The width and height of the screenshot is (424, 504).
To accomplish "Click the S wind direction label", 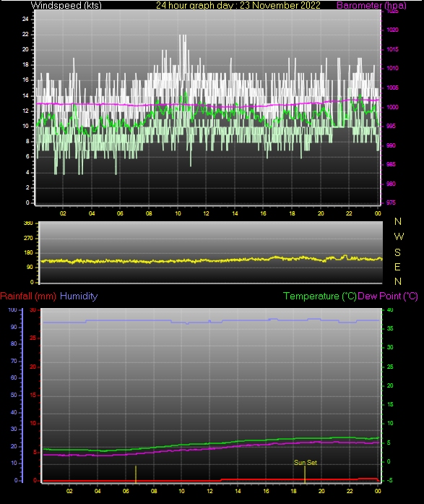I will click(x=398, y=252).
